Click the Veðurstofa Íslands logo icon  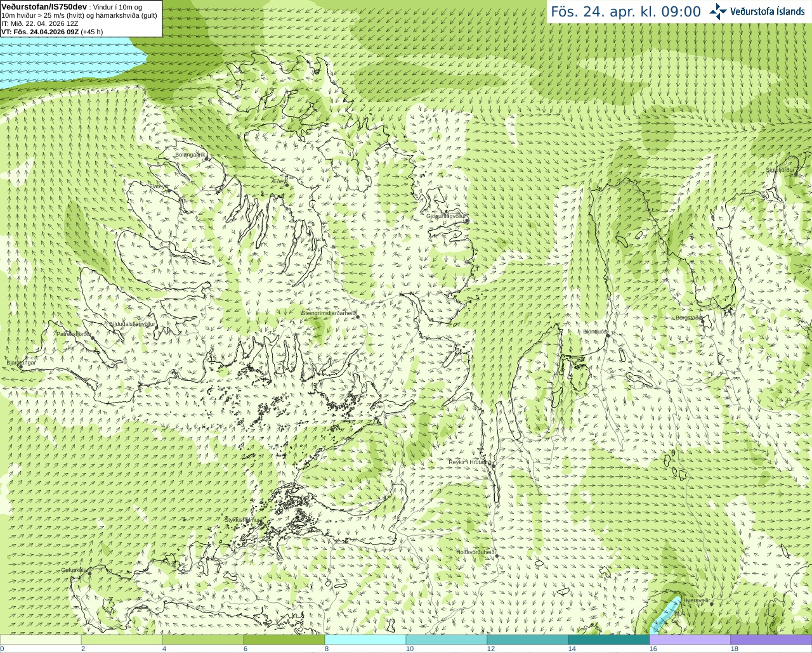coord(718,11)
